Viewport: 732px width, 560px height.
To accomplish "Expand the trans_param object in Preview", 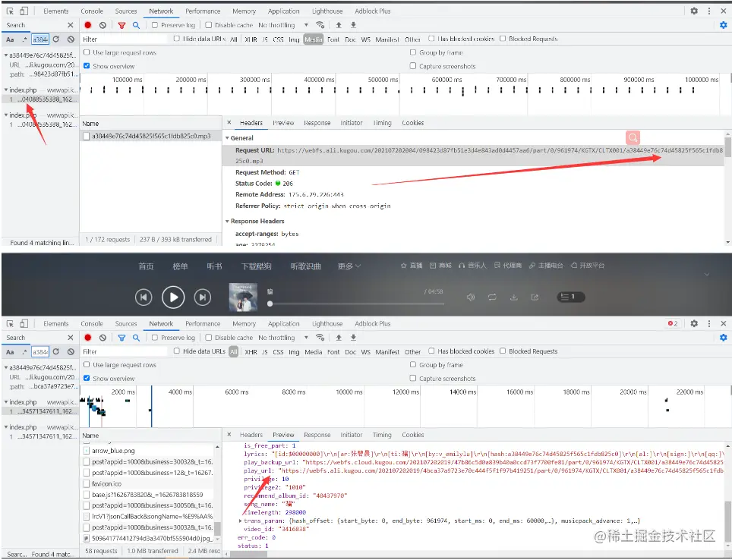I will click(241, 521).
